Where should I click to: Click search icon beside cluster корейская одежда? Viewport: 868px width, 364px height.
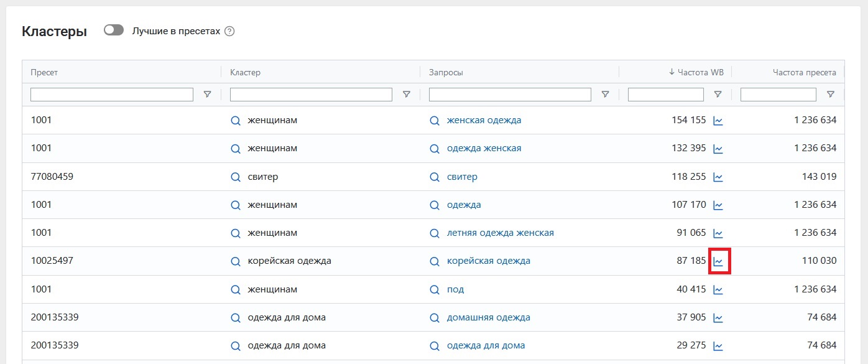pyautogui.click(x=236, y=261)
